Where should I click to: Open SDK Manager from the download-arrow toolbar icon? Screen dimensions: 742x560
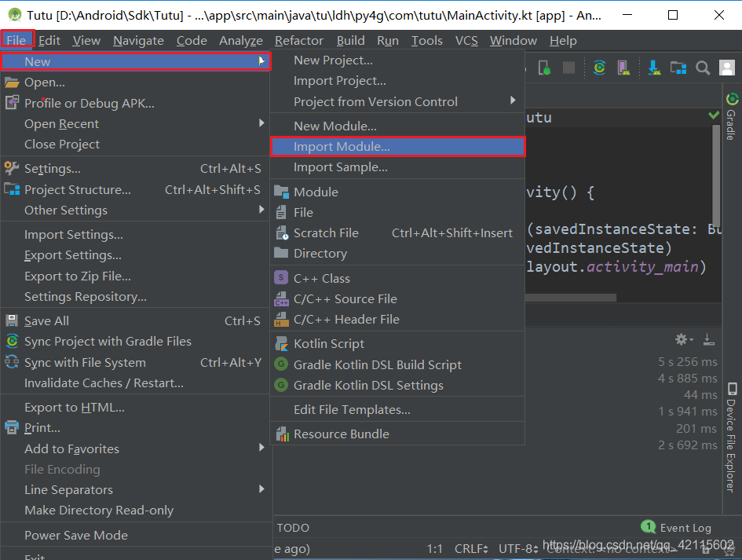(655, 68)
